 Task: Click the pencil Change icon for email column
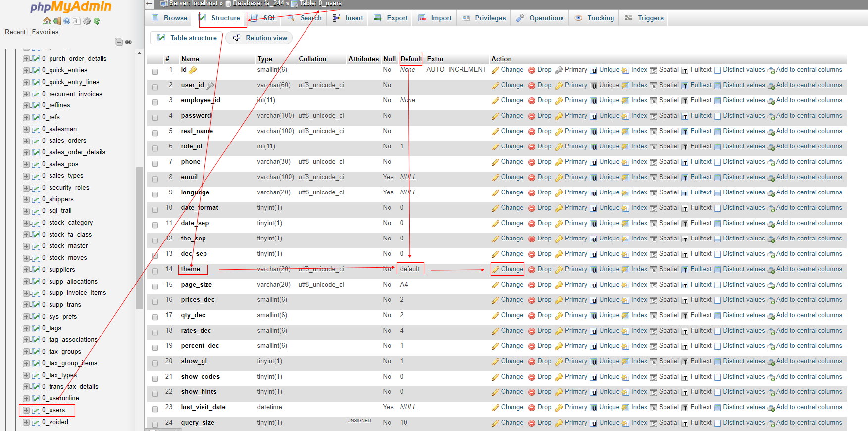click(495, 178)
